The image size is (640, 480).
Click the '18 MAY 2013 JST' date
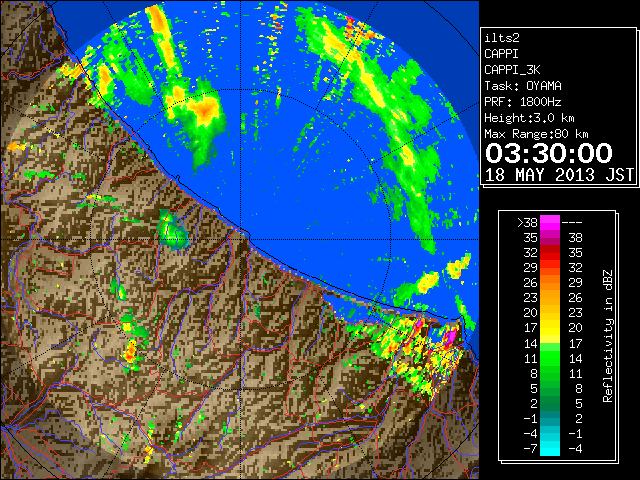[x=559, y=175]
